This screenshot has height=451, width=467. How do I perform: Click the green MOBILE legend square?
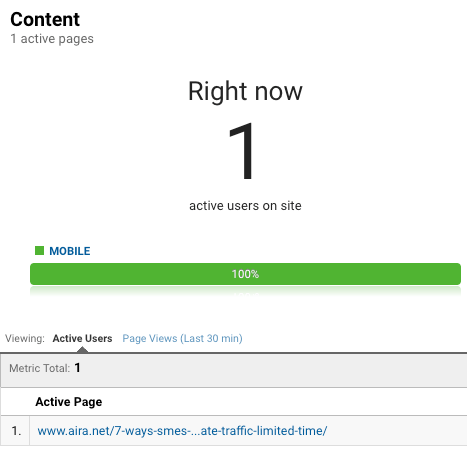[39, 250]
